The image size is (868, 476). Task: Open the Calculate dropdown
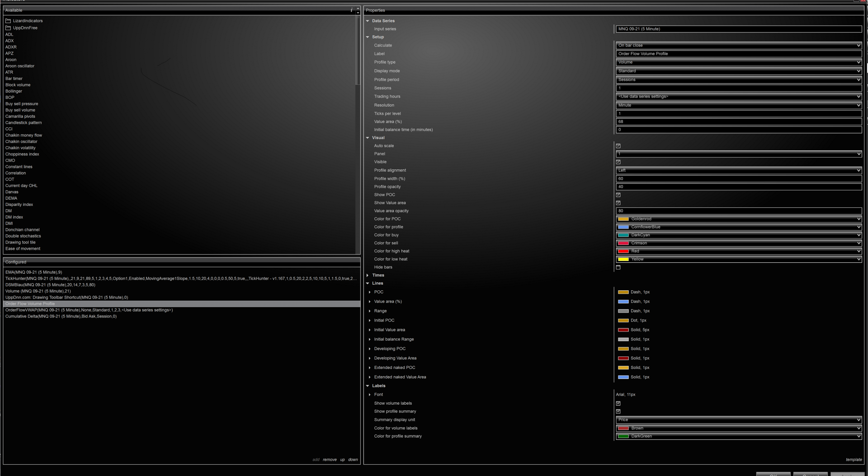[739, 46]
